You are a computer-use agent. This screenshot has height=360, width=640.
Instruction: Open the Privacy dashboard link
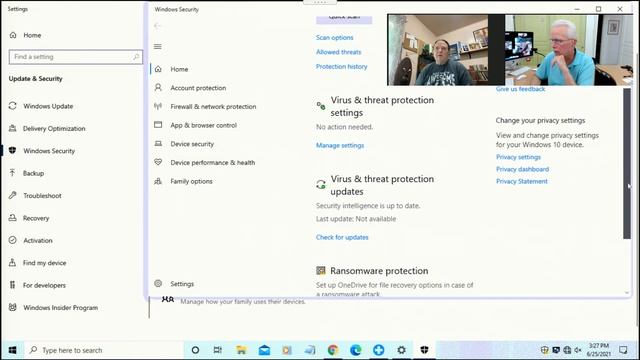(522, 169)
